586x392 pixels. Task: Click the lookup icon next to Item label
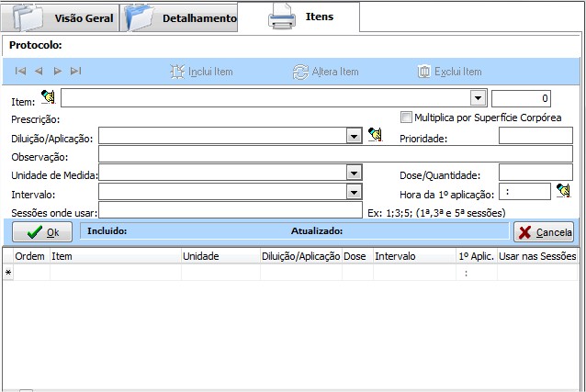click(x=48, y=97)
